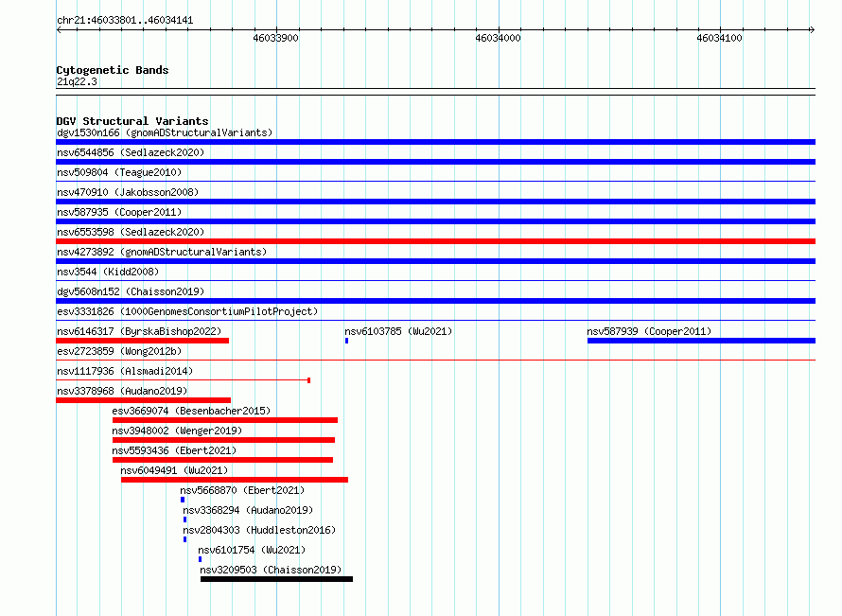Viewport: 842px width, 616px height.
Task: Click the blue bar under dgv1530n166
Action: pos(435,142)
